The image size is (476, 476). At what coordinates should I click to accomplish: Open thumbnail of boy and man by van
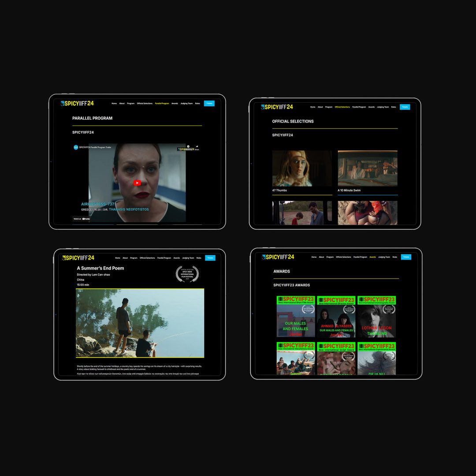(302, 213)
